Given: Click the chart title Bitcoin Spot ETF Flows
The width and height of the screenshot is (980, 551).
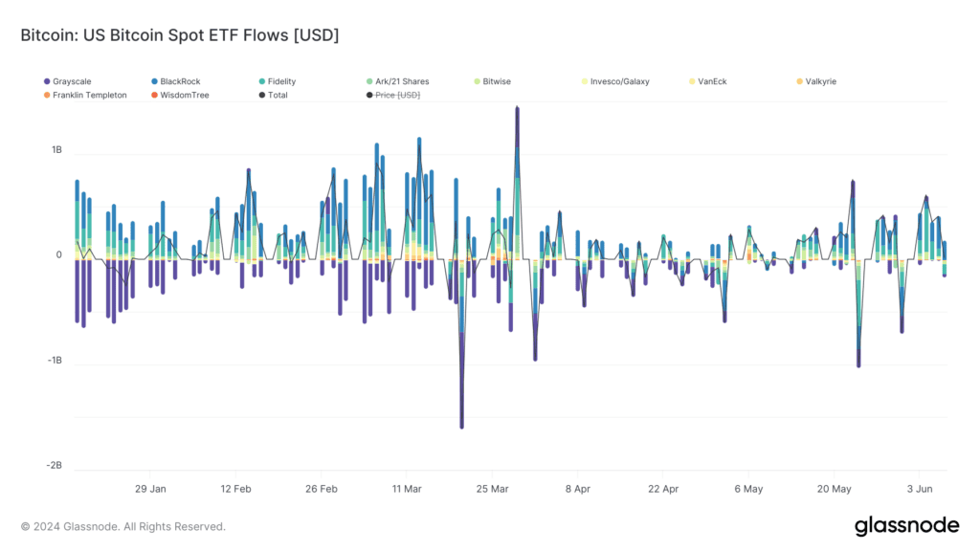Looking at the screenshot, I should coord(180,35).
